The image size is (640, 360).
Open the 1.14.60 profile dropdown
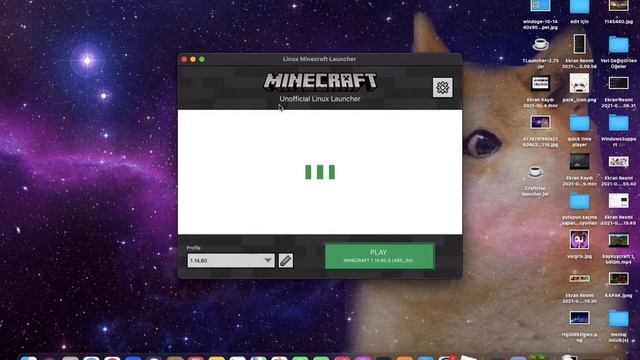coord(231,260)
